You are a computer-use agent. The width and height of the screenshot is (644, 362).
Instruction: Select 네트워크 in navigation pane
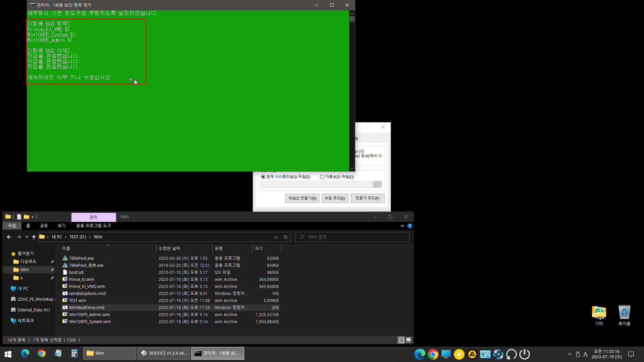point(26,321)
